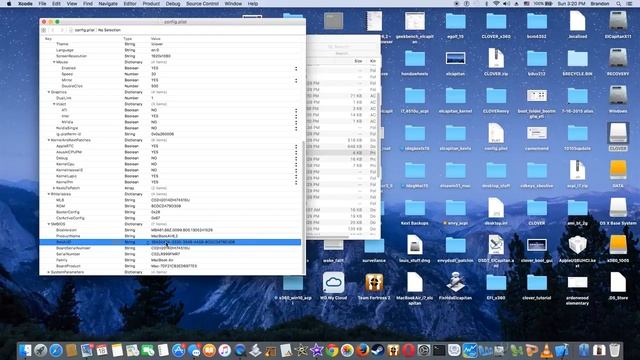Screen dimensions: 640x360
Task: Open Safari in the dock
Action: coord(56,350)
